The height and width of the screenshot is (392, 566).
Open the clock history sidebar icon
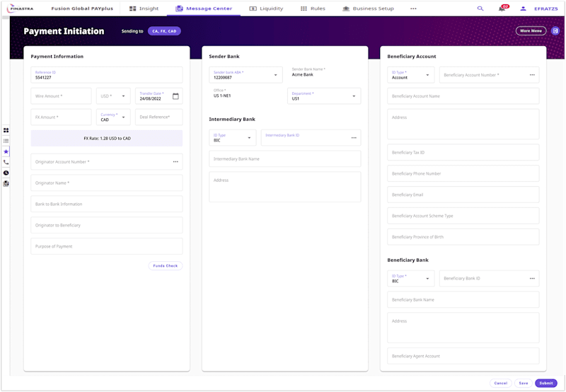(x=6, y=173)
